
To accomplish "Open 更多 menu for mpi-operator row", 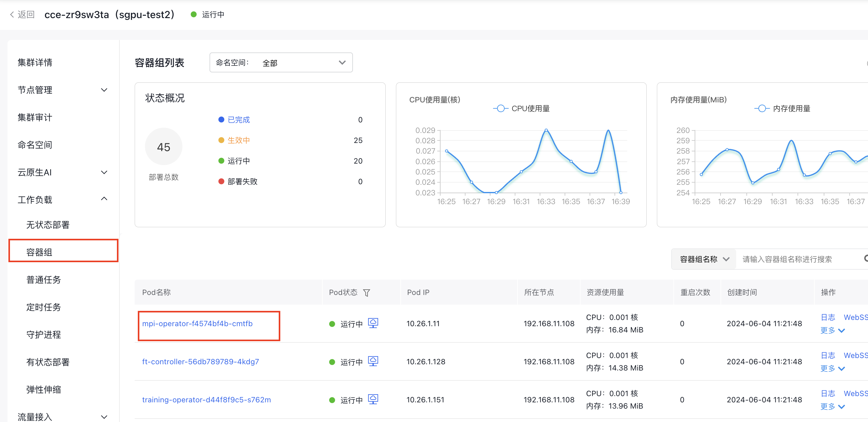I will [x=832, y=330].
